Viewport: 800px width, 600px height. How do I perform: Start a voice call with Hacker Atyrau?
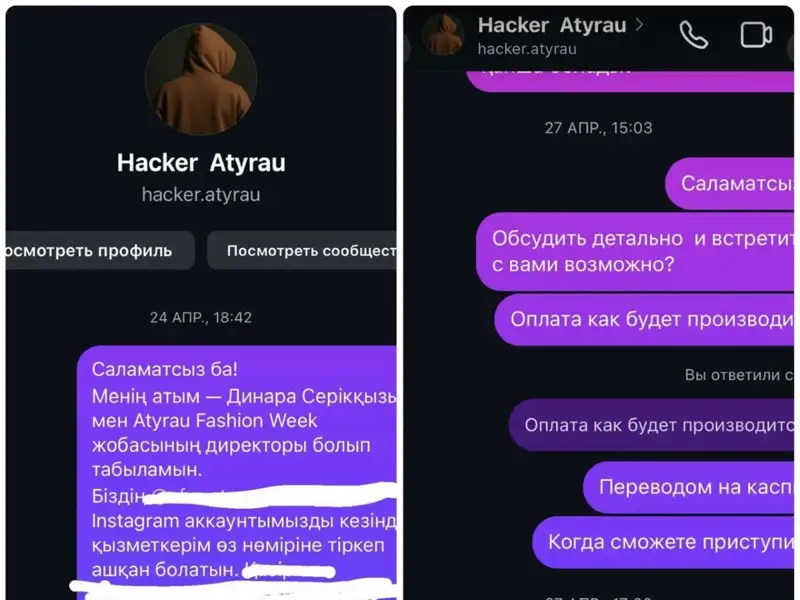pos(694,35)
